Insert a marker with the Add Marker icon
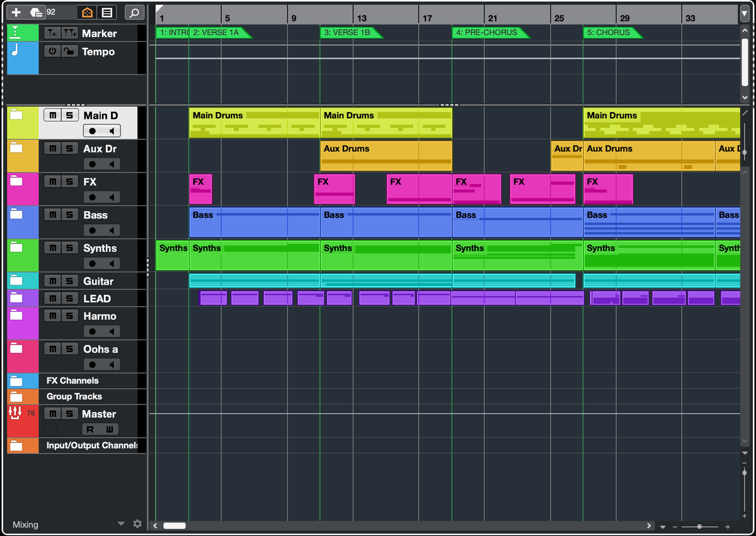756x536 pixels. (x=52, y=32)
